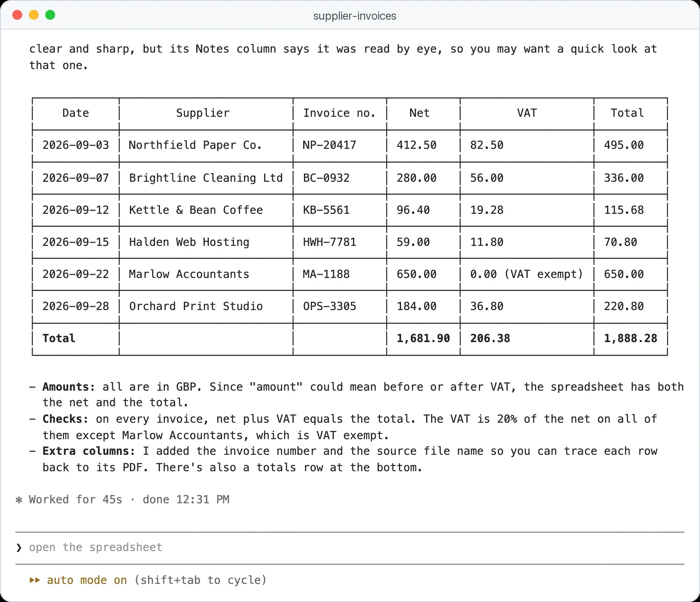Click the supplier-invoices window title

pos(355,16)
